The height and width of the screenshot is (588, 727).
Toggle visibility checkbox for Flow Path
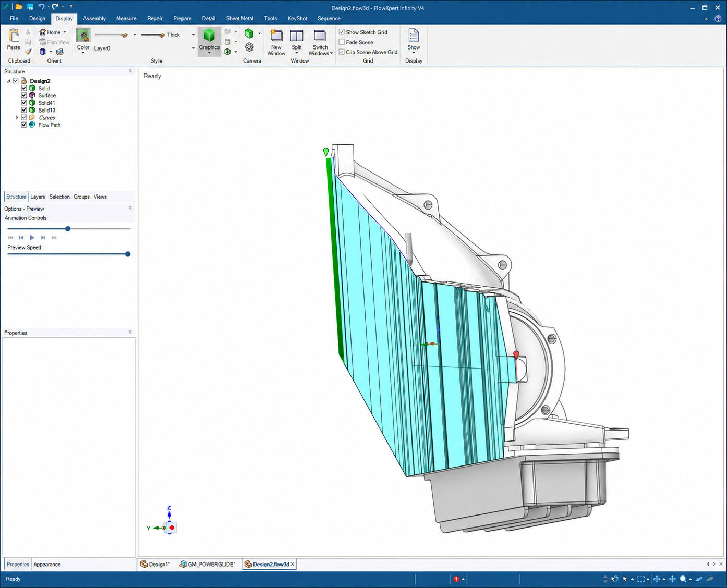click(x=24, y=125)
